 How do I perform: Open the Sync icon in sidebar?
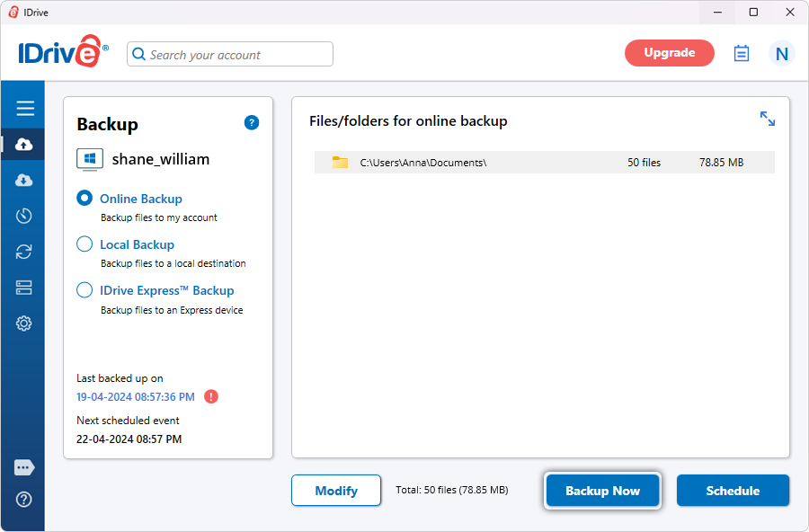click(24, 252)
